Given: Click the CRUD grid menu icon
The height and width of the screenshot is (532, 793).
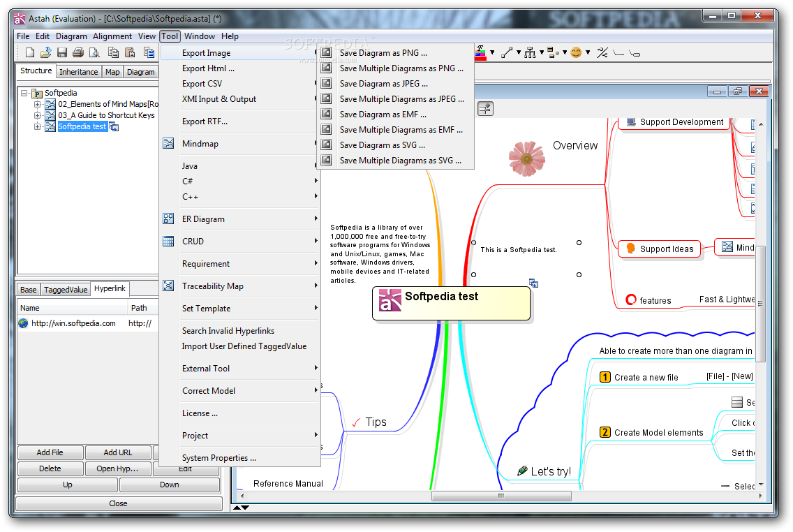Looking at the screenshot, I should coord(168,242).
